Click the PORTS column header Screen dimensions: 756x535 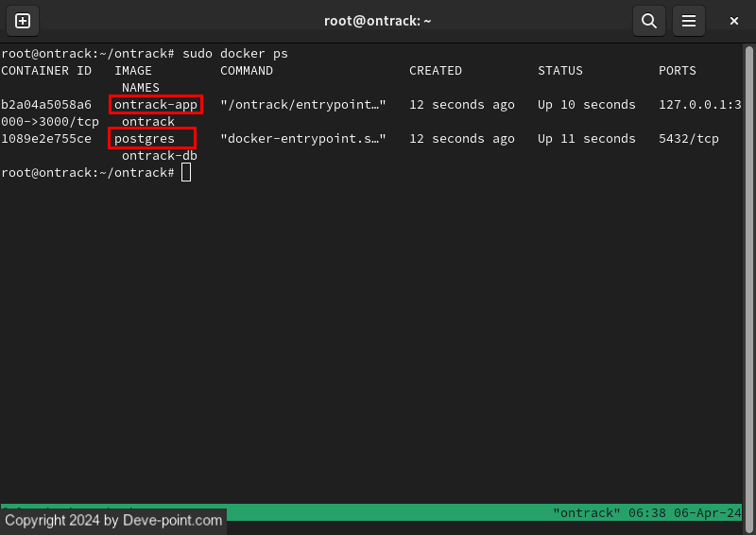(x=677, y=71)
